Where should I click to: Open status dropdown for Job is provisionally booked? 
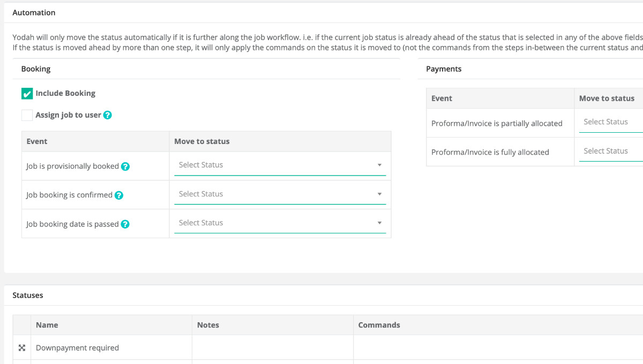(x=280, y=165)
